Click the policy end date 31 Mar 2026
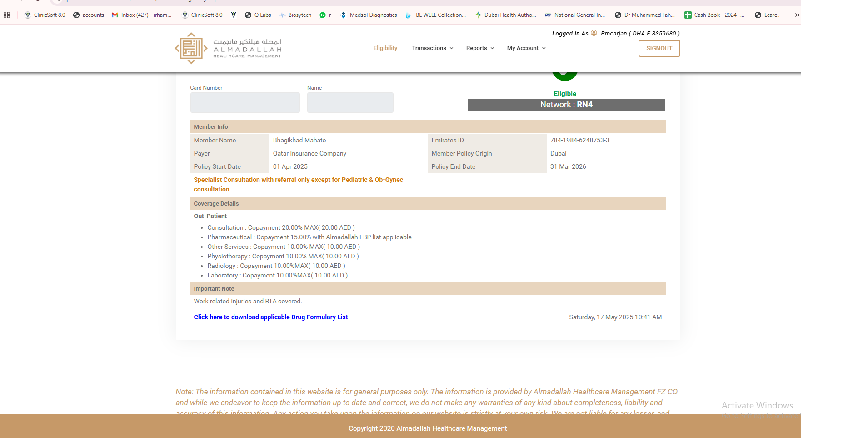This screenshot has width=868, height=438. tap(568, 166)
